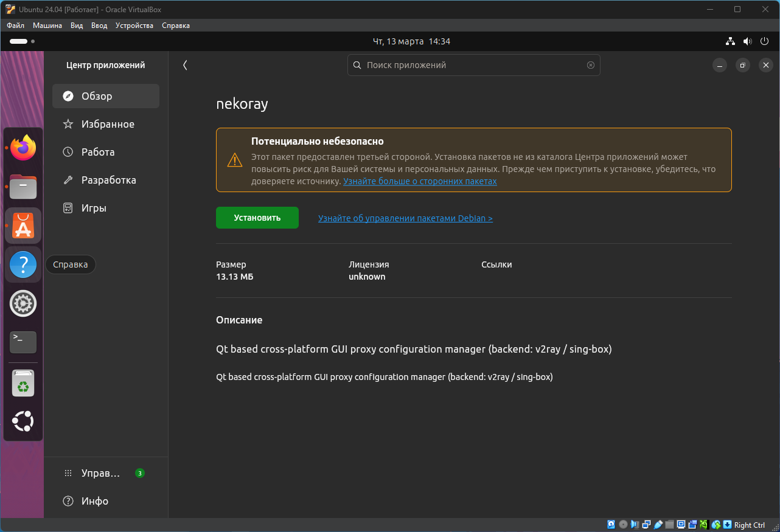Click the Ссылки heading
This screenshot has height=532, width=780.
[x=496, y=264]
